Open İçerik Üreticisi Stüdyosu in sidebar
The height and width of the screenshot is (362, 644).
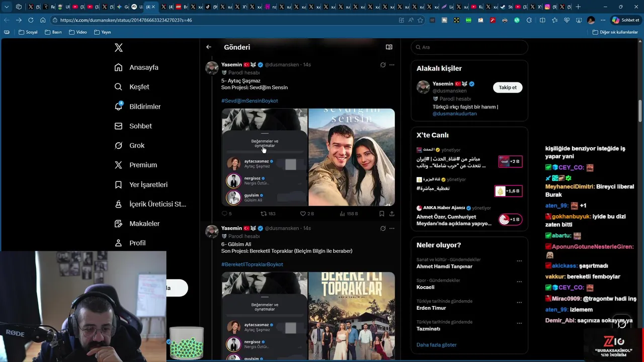[x=150, y=204]
